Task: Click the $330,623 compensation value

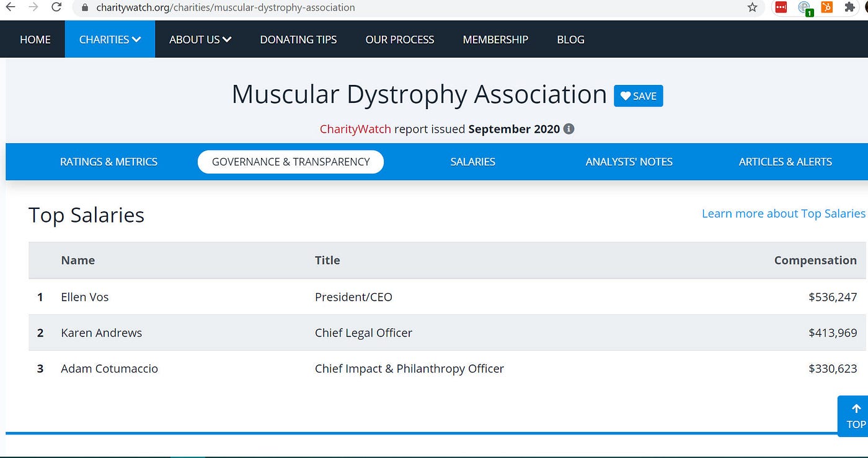Action: pos(833,369)
